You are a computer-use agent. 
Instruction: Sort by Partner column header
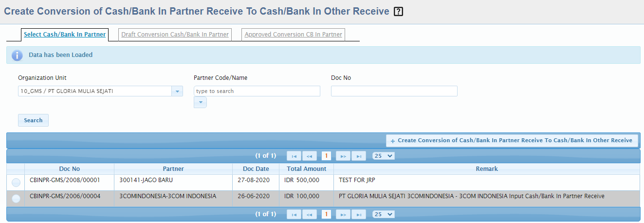coord(173,169)
